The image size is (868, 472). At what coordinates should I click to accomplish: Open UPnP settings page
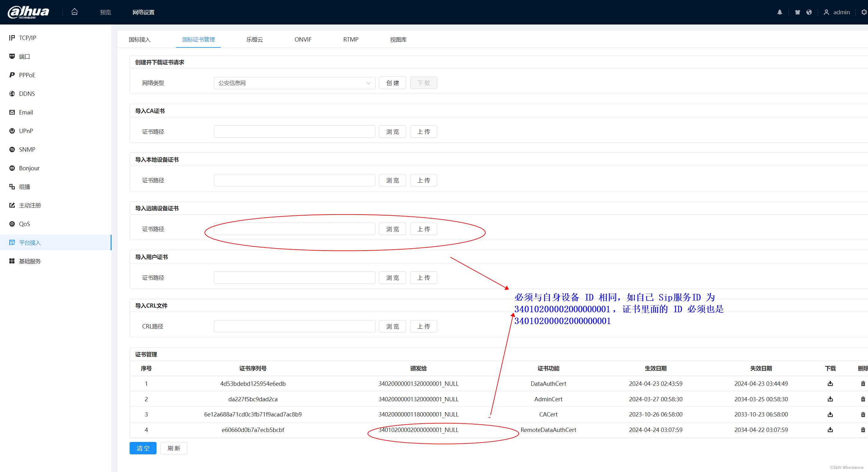pos(26,131)
